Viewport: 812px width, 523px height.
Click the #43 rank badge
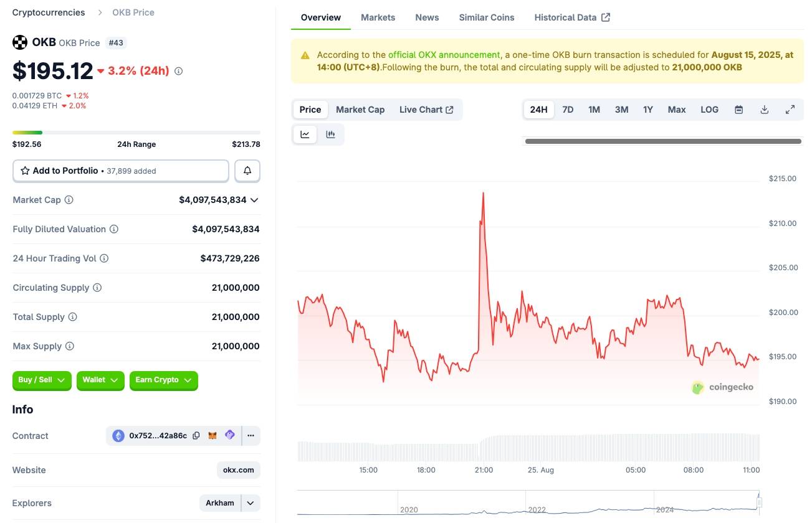[x=115, y=43]
